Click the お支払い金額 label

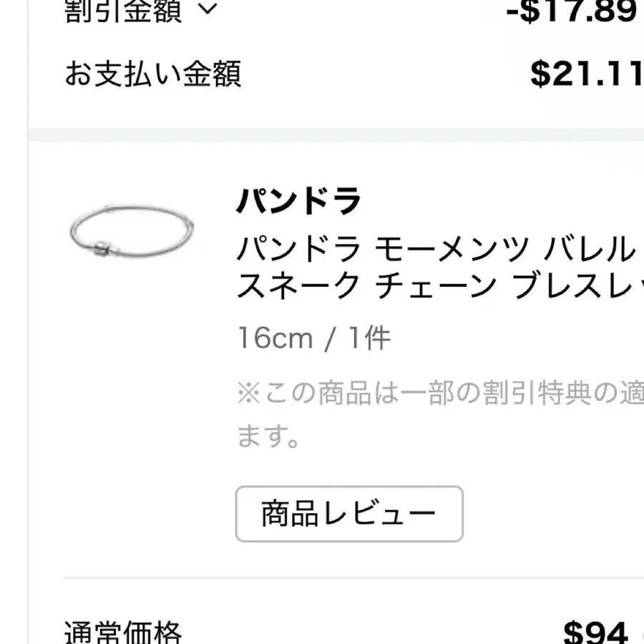153,74
